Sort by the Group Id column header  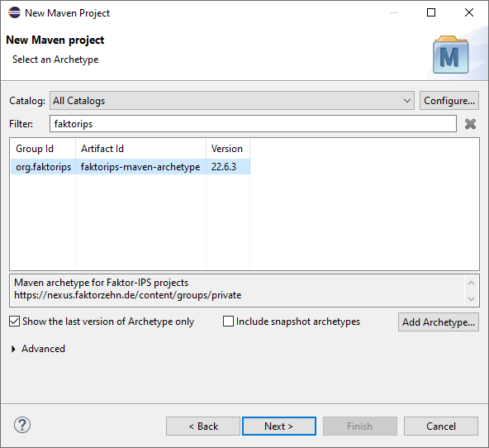point(43,149)
